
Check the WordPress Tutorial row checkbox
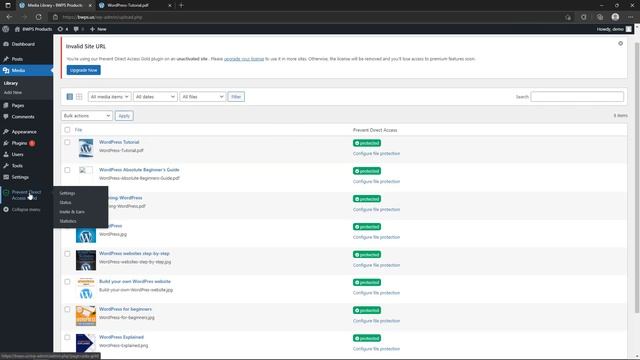tap(67, 142)
